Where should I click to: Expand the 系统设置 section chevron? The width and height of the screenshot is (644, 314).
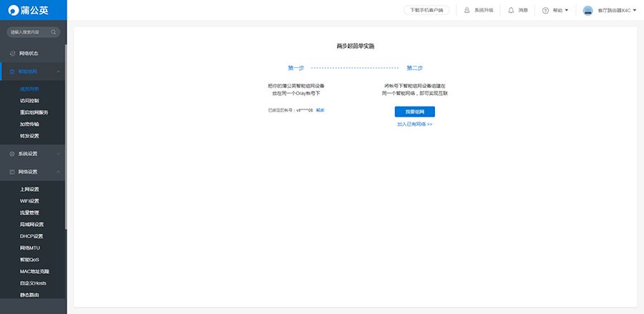tap(59, 154)
